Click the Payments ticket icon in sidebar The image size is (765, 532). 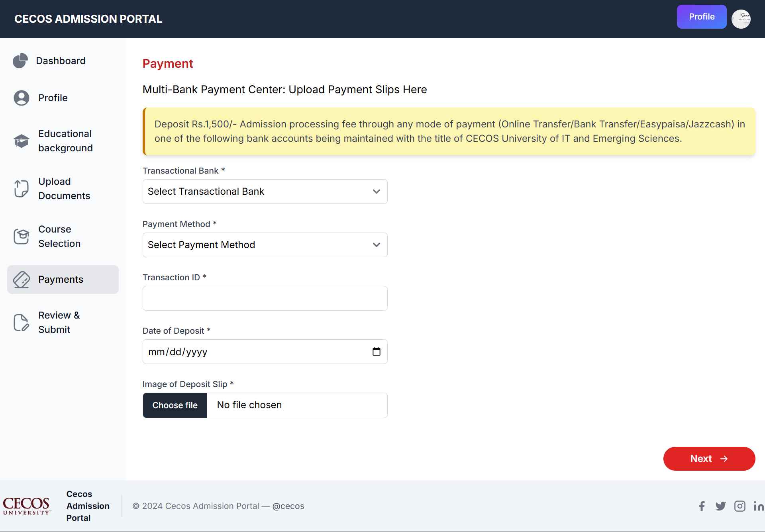pos(22,280)
